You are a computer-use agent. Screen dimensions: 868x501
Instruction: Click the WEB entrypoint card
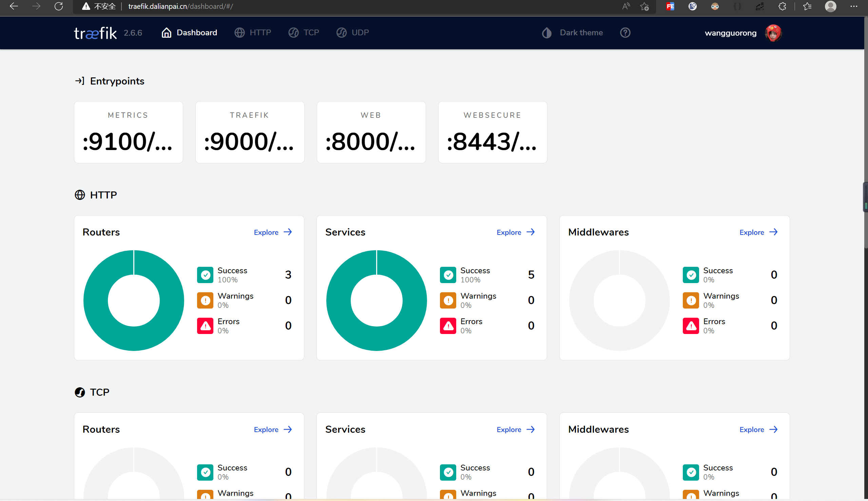click(371, 132)
